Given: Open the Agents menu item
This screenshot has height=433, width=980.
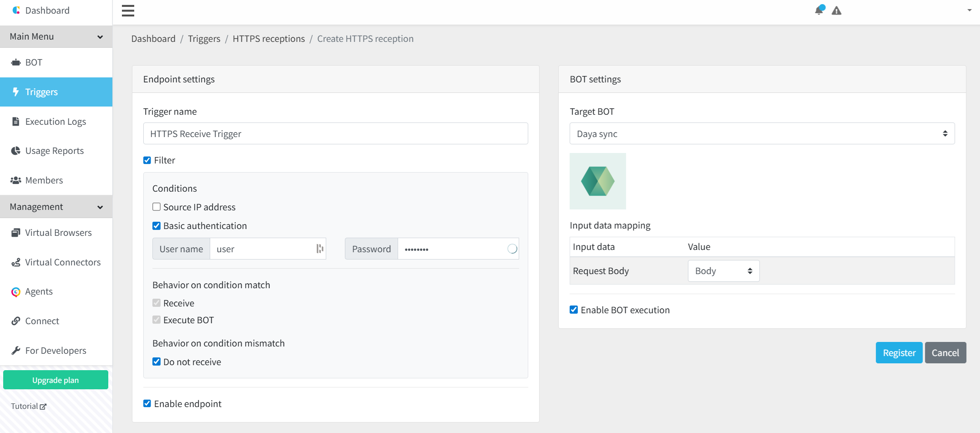Looking at the screenshot, I should (x=56, y=291).
